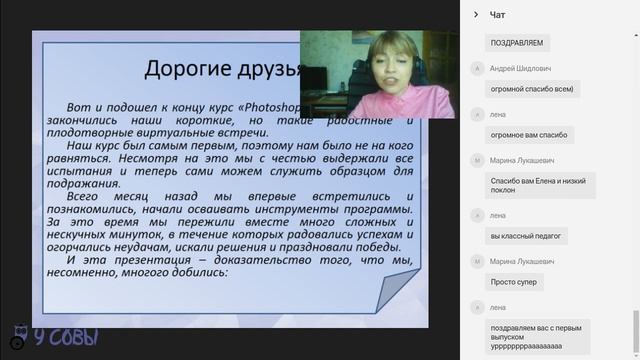Image resolution: width=640 pixels, height=360 pixels.
Task: Click slide paragraph starting "Наш курс был самым первым"
Action: 230,164
